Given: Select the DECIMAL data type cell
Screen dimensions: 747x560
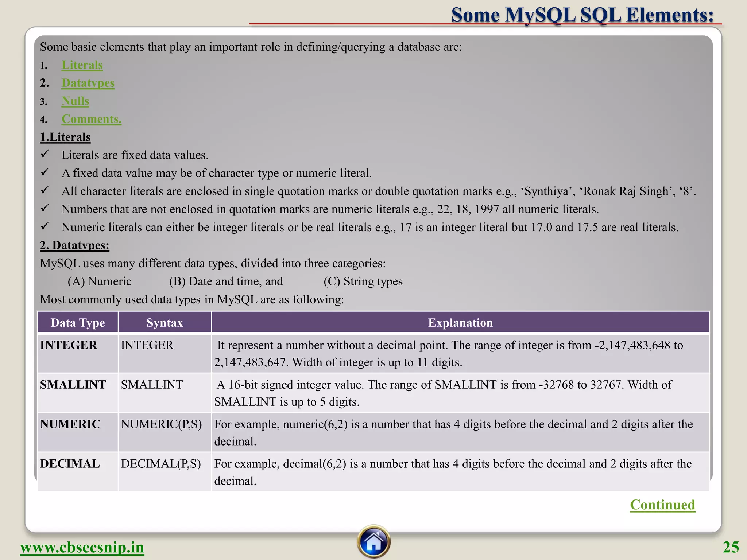Looking at the screenshot, I should (70, 464).
